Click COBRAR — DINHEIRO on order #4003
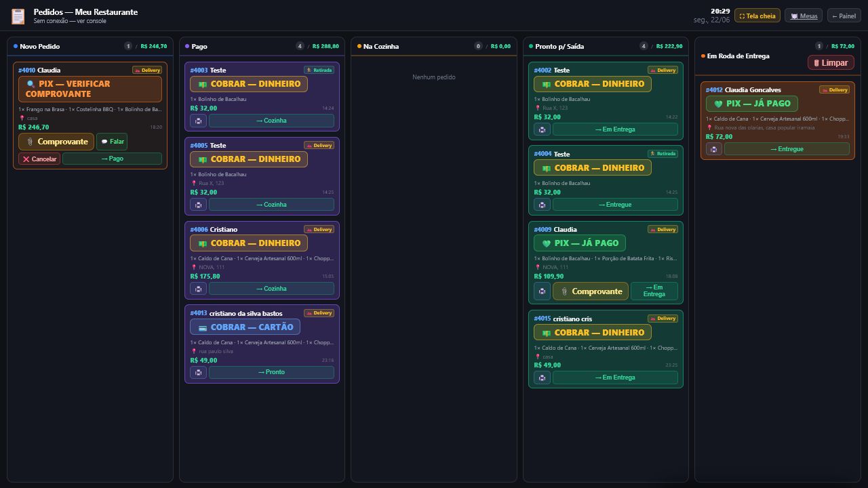 [x=249, y=84]
